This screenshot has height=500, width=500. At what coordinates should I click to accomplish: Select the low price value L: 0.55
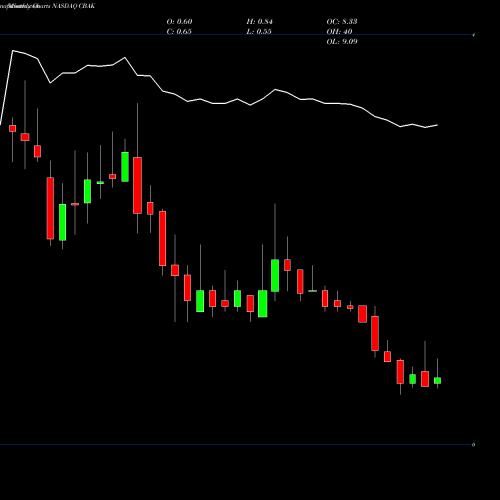(x=259, y=32)
